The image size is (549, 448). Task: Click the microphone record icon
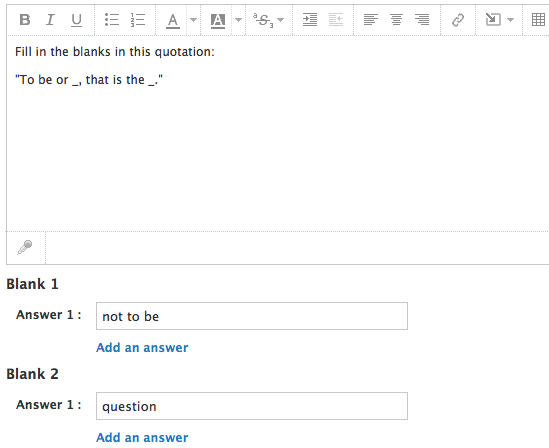click(x=25, y=247)
